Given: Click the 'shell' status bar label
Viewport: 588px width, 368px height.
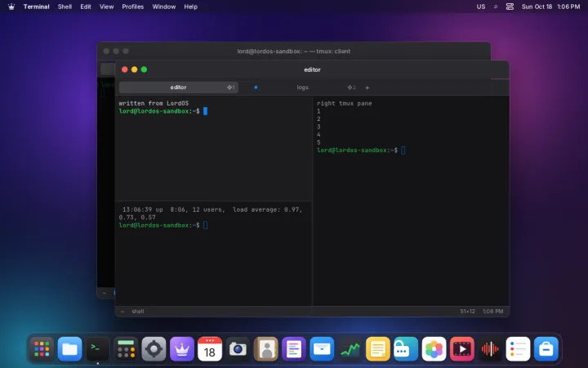Looking at the screenshot, I should pos(138,312).
